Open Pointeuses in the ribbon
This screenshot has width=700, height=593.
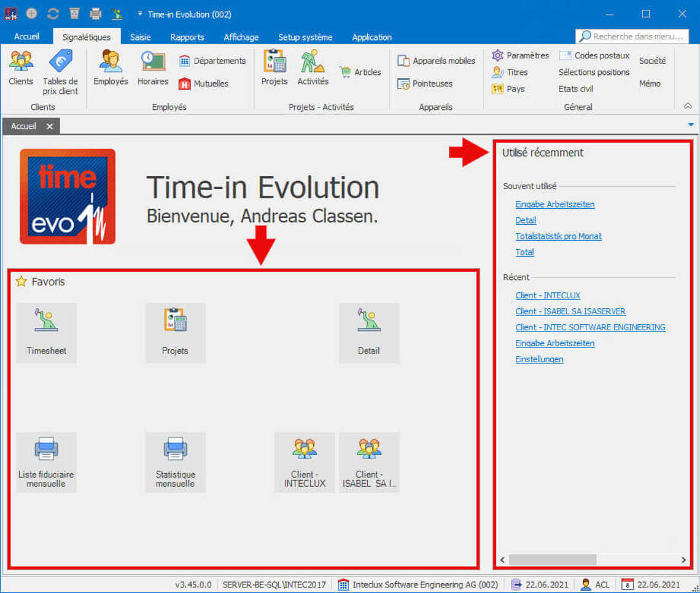(x=425, y=83)
